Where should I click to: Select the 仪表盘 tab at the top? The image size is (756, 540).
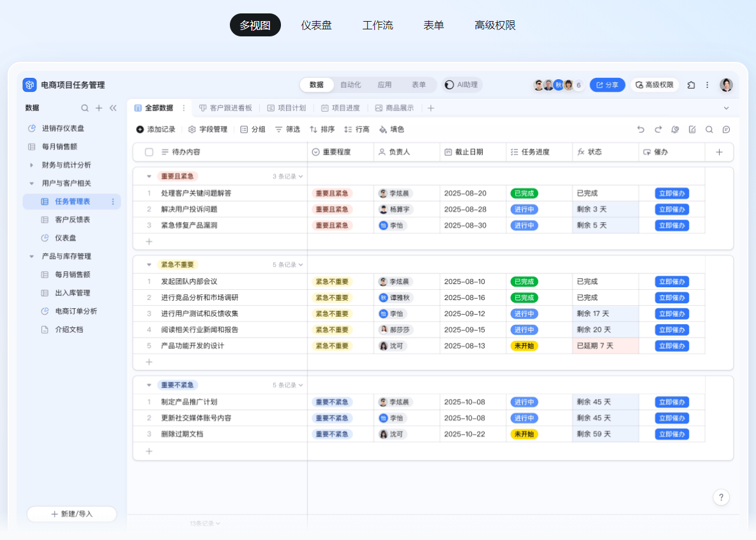click(x=317, y=26)
